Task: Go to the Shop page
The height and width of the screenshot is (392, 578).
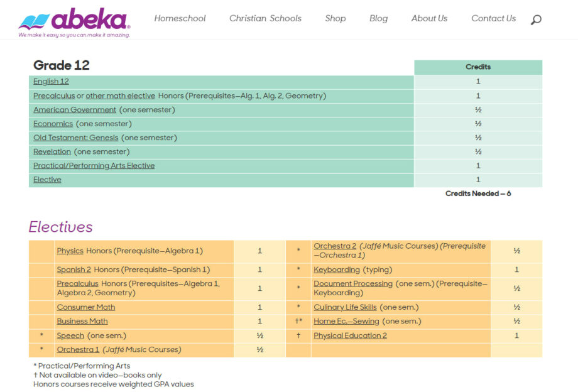Action: pyautogui.click(x=335, y=18)
